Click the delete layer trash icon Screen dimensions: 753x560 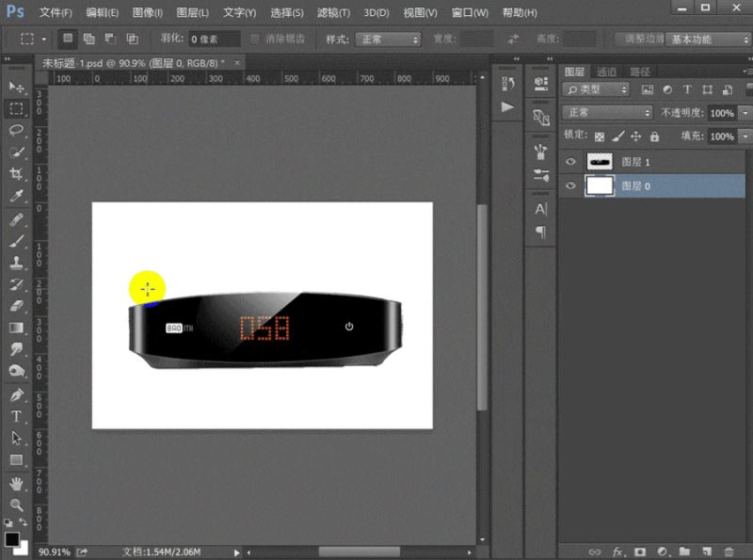pos(729,551)
